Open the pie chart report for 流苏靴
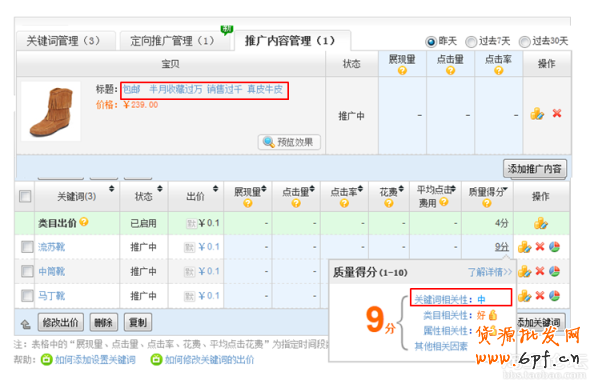 tap(554, 247)
